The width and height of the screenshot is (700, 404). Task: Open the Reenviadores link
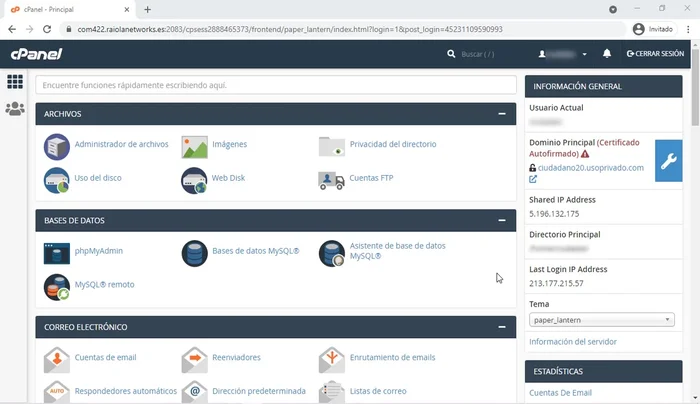[x=236, y=357]
